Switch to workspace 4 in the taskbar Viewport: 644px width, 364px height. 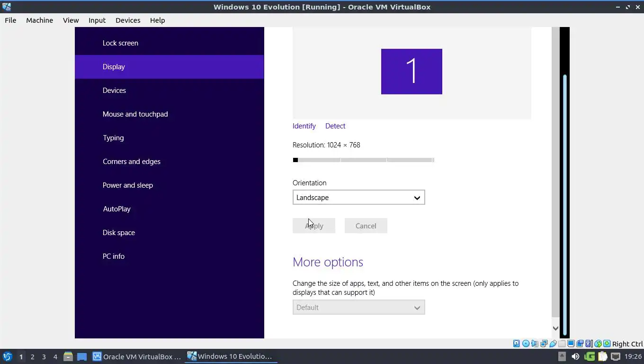(x=55, y=356)
